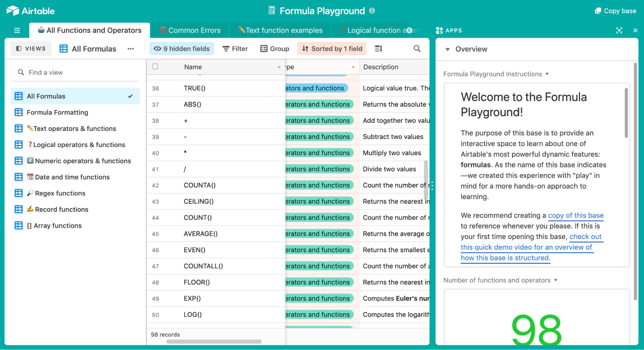This screenshot has height=350, width=644.
Task: Click the type tag in row 36
Action: pos(316,88)
